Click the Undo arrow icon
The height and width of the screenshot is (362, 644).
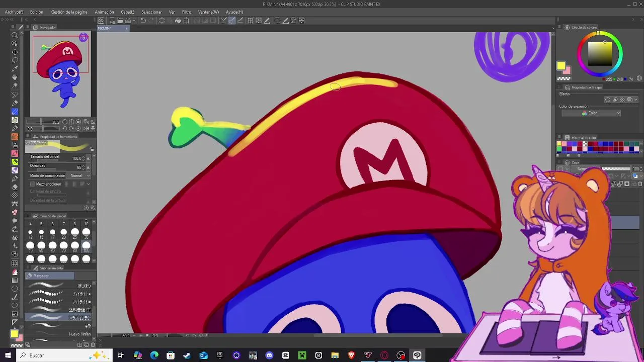click(143, 21)
